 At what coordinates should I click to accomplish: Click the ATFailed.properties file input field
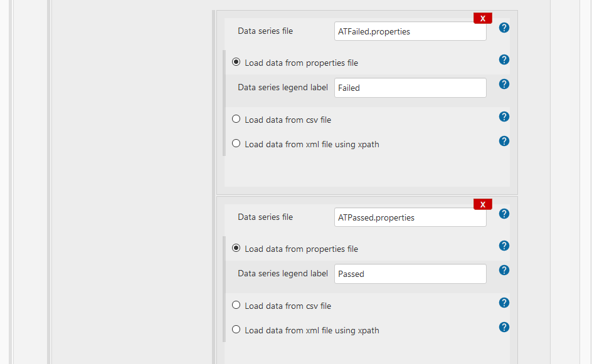click(410, 31)
